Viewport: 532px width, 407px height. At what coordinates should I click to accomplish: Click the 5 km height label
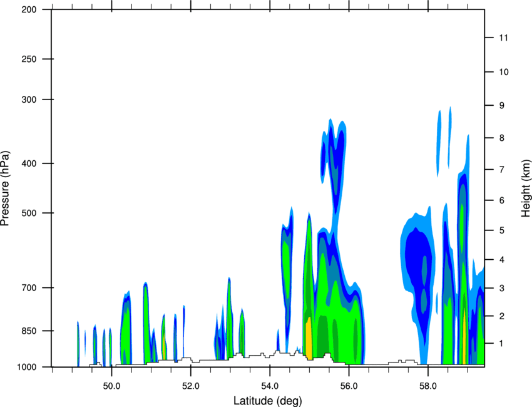502,230
